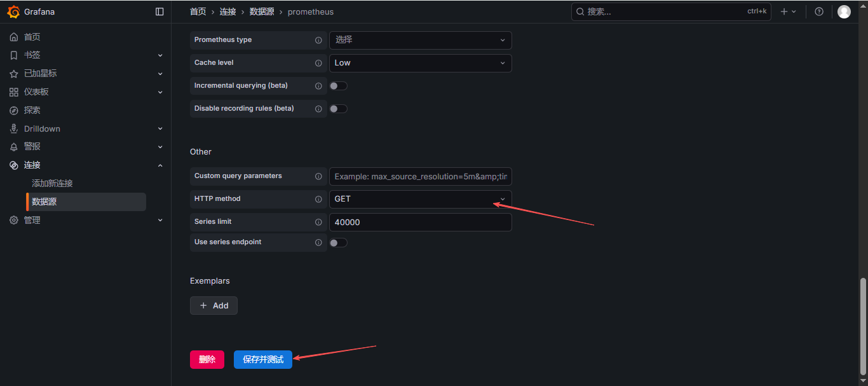The height and width of the screenshot is (386, 868).
Task: Click the red 删除 button
Action: coord(207,359)
